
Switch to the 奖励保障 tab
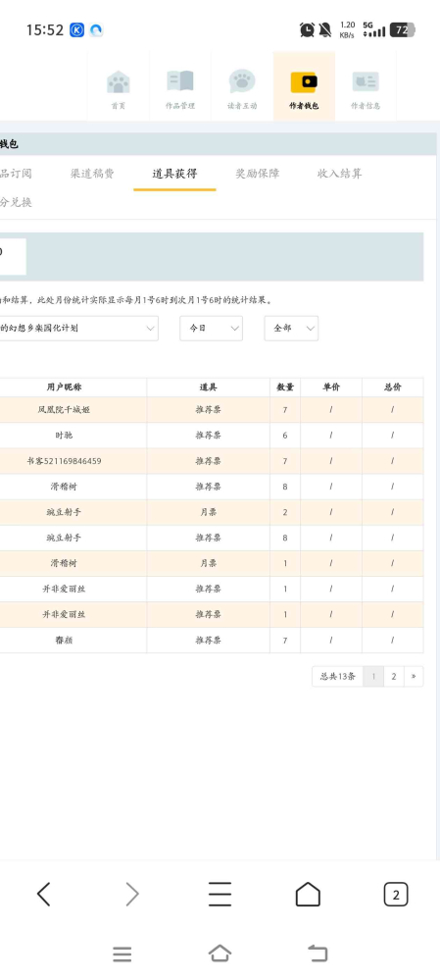coord(257,174)
